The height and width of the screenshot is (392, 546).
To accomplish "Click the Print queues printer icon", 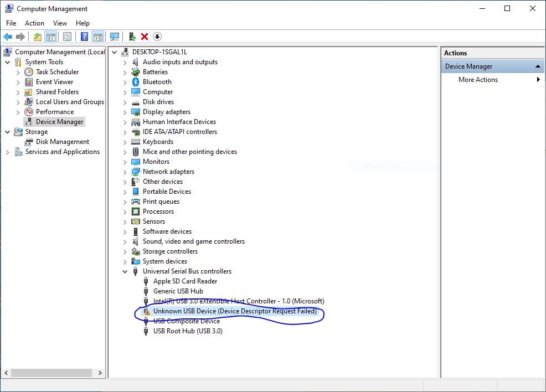I will [x=136, y=202].
